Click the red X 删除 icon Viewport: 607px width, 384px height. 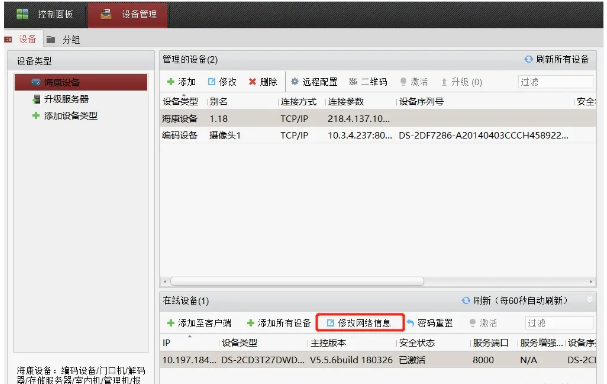coord(252,82)
